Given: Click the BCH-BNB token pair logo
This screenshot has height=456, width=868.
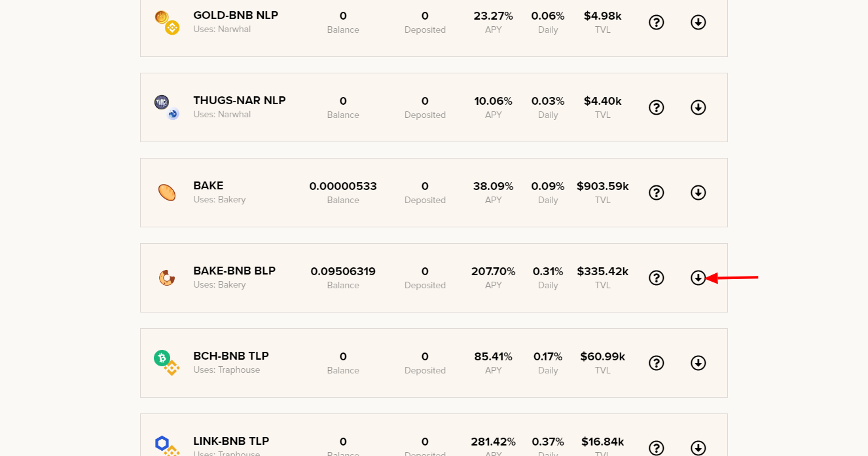Looking at the screenshot, I should pyautogui.click(x=166, y=362).
